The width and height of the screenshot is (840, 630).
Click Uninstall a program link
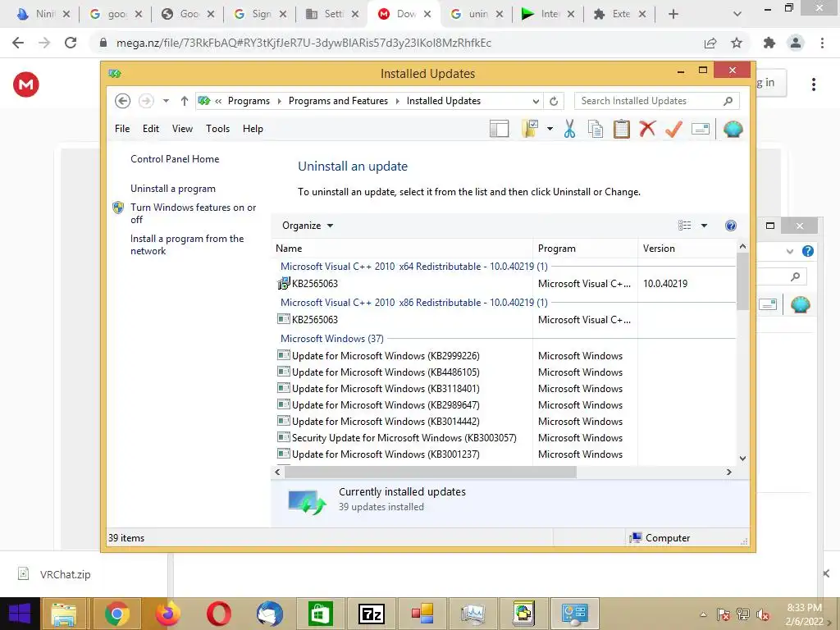[x=173, y=189]
